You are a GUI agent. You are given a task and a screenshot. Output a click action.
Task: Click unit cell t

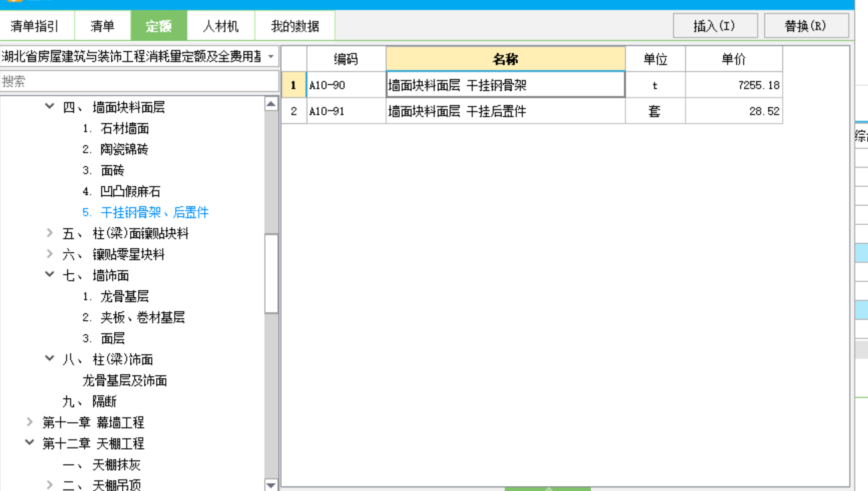click(x=655, y=85)
